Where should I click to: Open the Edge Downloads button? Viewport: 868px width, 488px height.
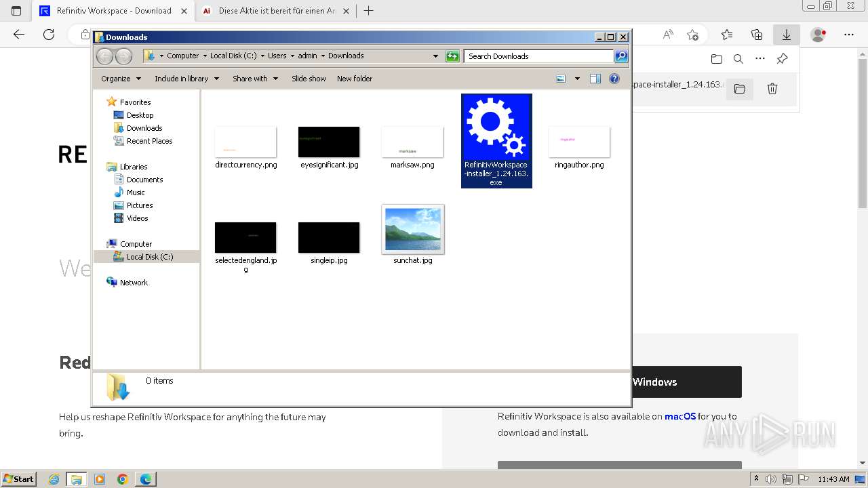(787, 35)
